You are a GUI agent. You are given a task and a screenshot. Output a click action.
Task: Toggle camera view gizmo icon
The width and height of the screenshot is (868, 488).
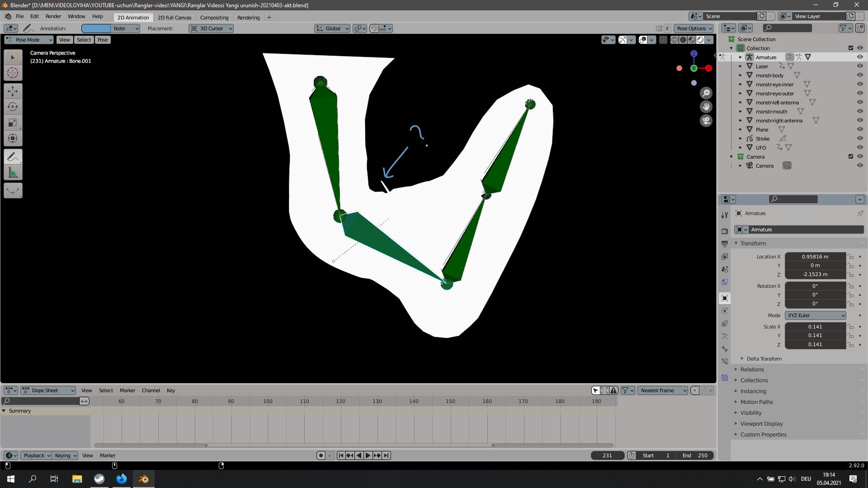point(706,121)
